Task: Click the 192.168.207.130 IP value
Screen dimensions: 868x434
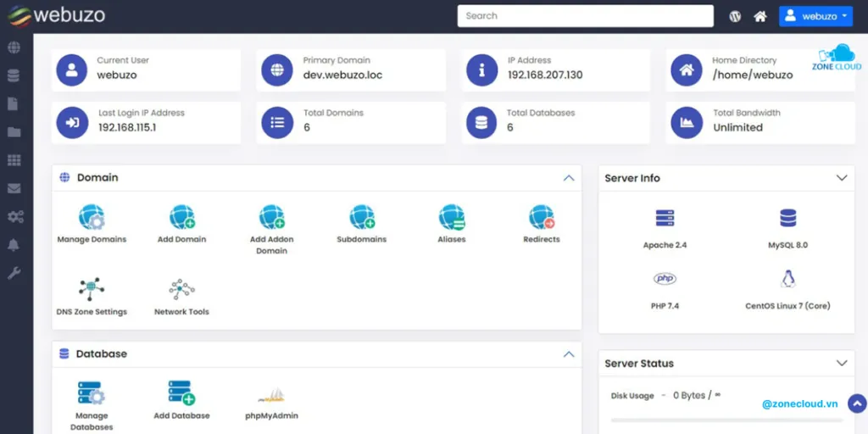Action: [x=545, y=75]
